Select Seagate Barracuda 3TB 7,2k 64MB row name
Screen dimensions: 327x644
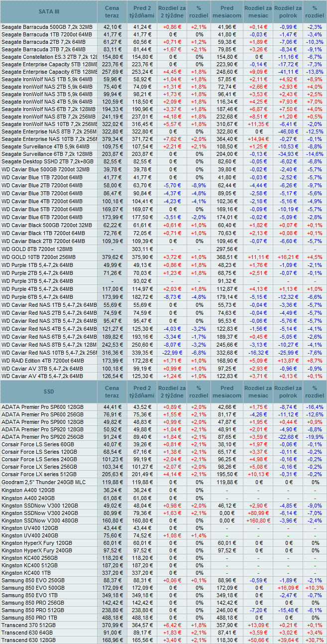(43, 49)
